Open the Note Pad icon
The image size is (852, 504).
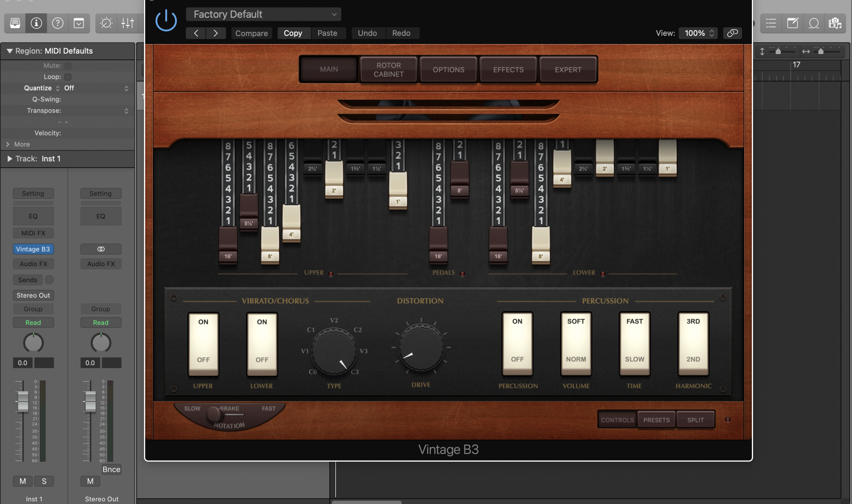click(x=792, y=23)
